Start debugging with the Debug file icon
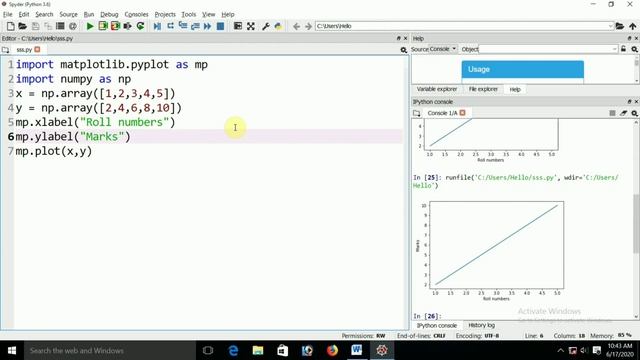This screenshot has width=640, height=360. 157,26
